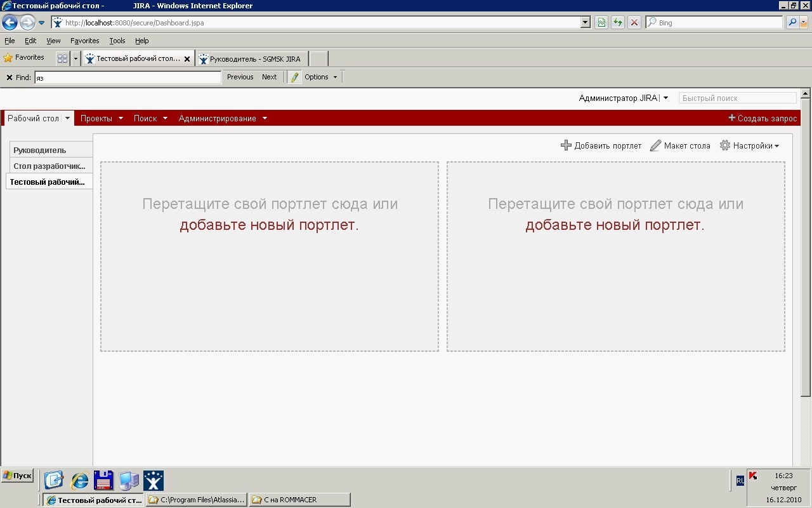Open the Favorites star button

click(24, 58)
